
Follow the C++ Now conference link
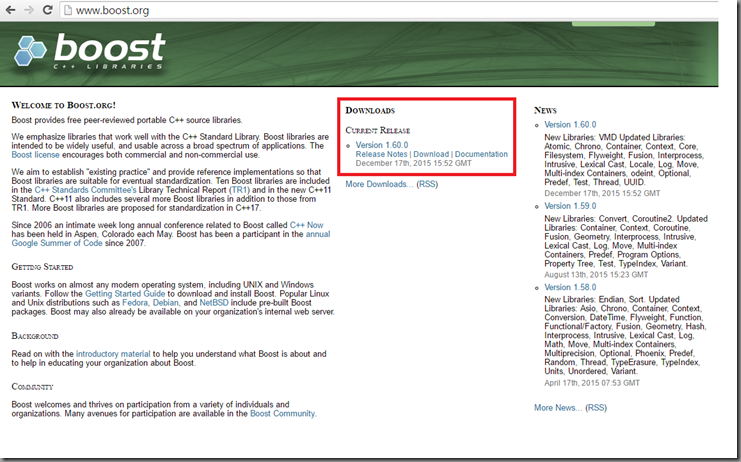point(307,225)
